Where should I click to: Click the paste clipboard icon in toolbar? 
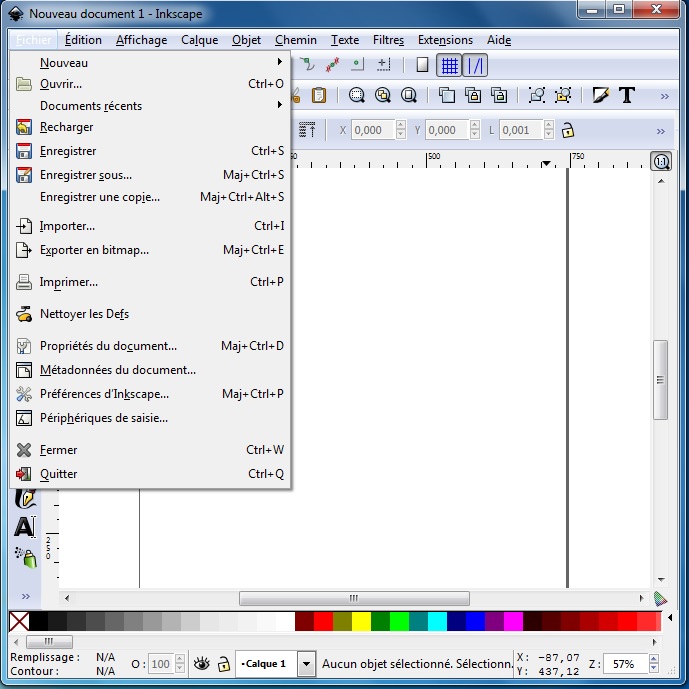click(319, 95)
